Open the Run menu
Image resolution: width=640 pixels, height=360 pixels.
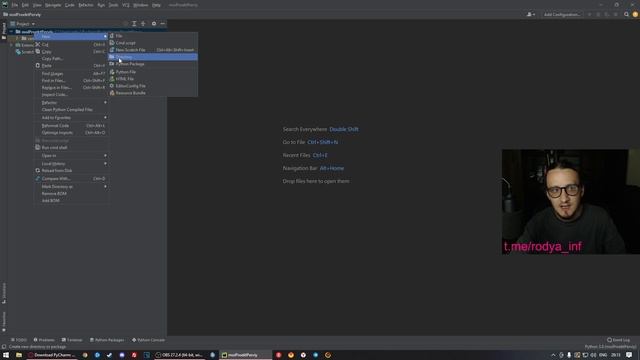pyautogui.click(x=101, y=5)
